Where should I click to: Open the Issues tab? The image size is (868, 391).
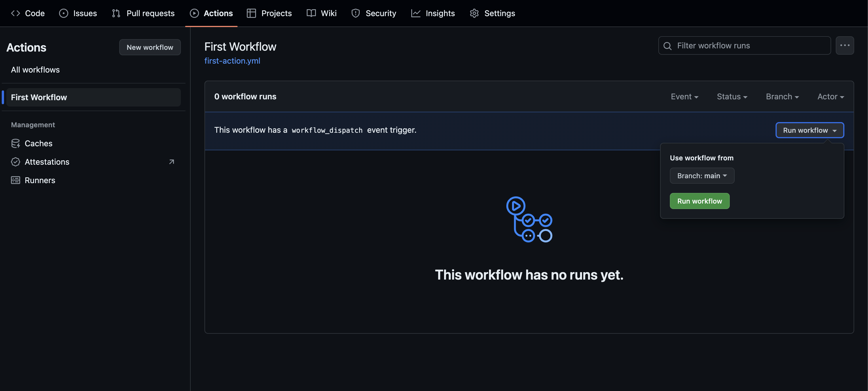click(78, 13)
